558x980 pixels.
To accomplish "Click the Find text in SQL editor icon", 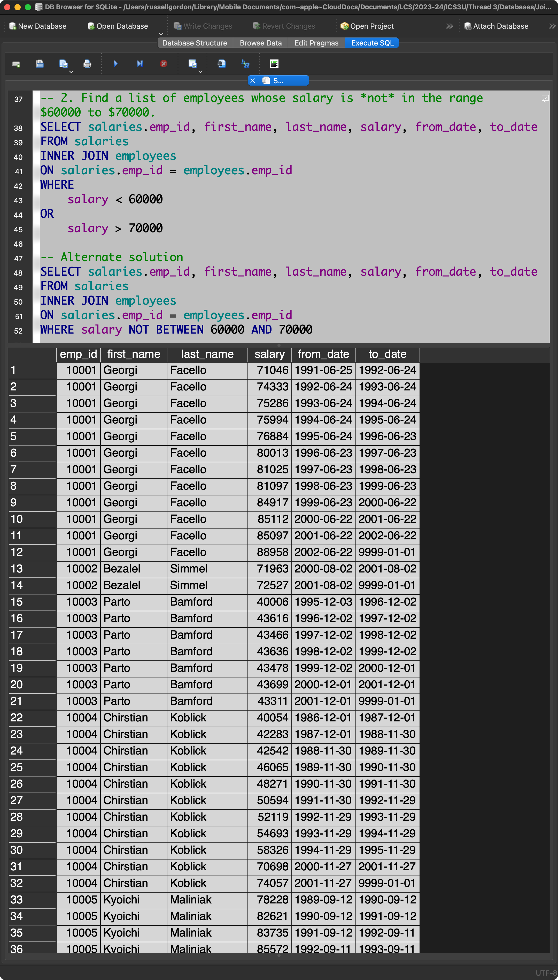I will coord(221,64).
